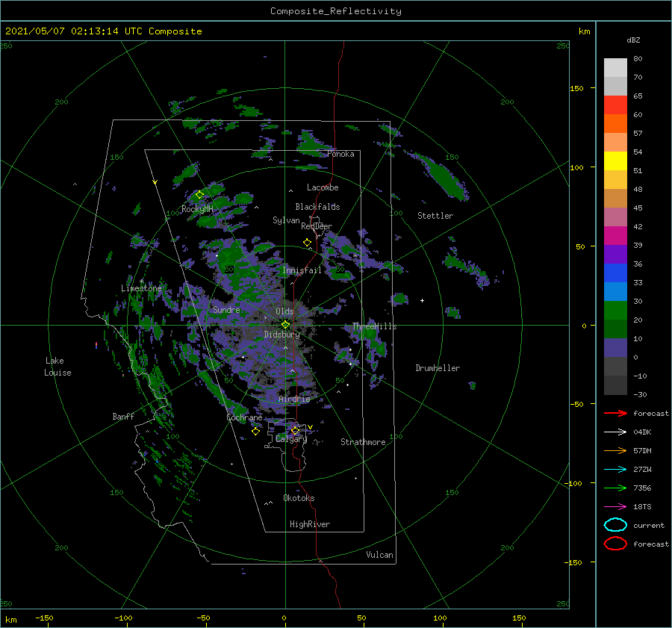
Task: Click the magenta 18TS arrow icon
Action: 615,507
